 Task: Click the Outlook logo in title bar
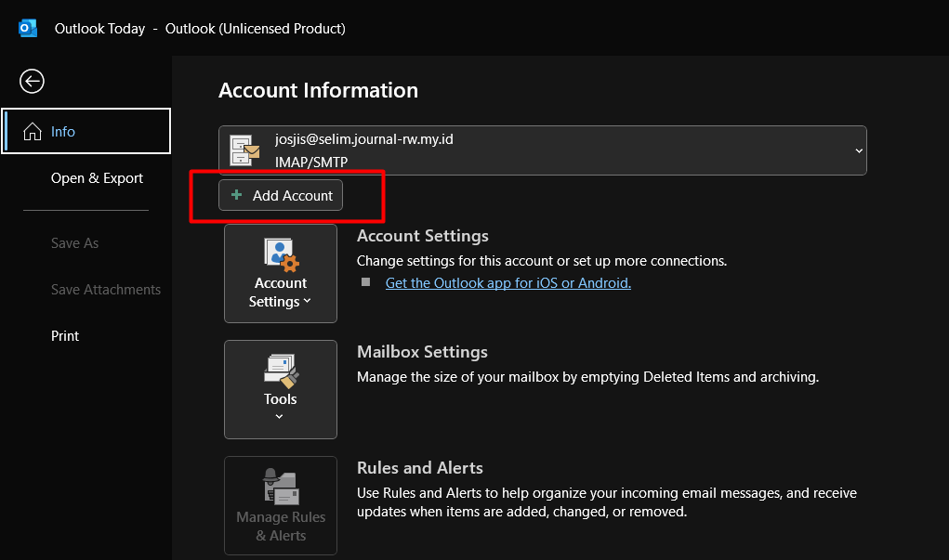point(28,29)
